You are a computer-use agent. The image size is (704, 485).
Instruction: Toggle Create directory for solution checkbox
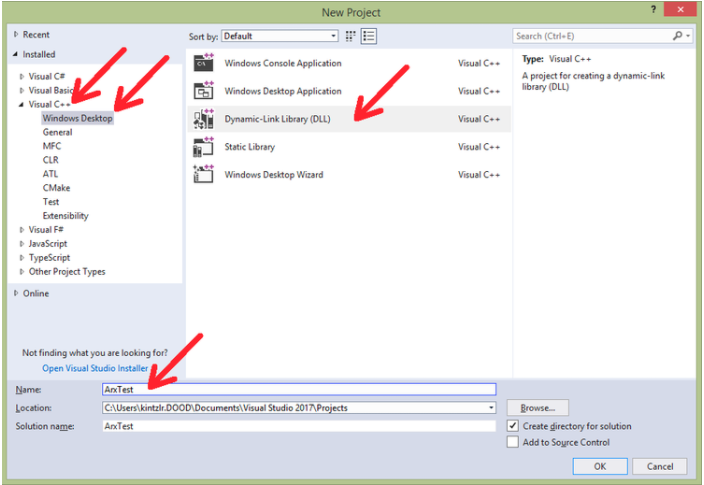click(513, 426)
